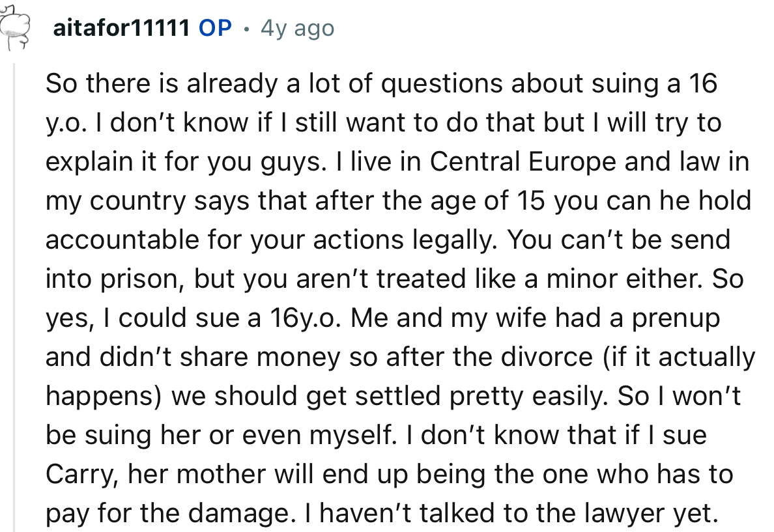Click the dot separator before the timestamp

pyautogui.click(x=246, y=29)
